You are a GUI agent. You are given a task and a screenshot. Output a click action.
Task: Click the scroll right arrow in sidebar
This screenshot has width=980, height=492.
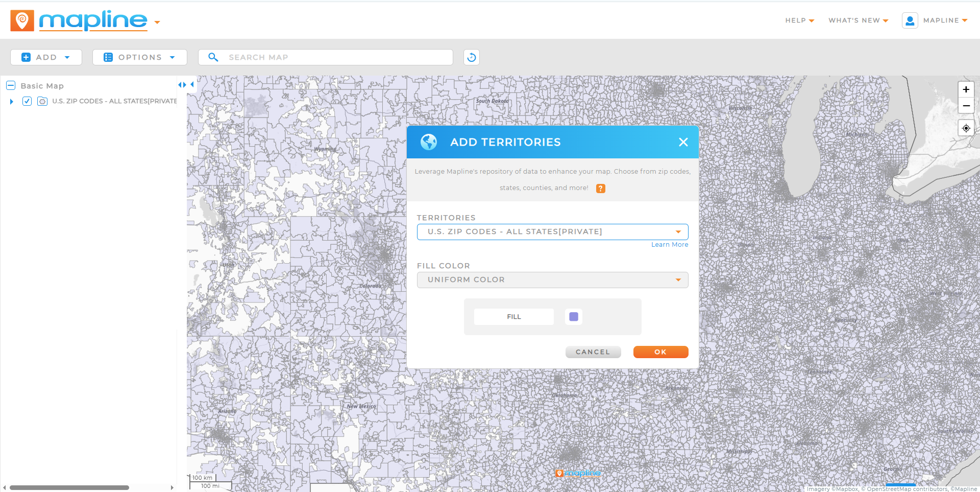click(x=172, y=487)
